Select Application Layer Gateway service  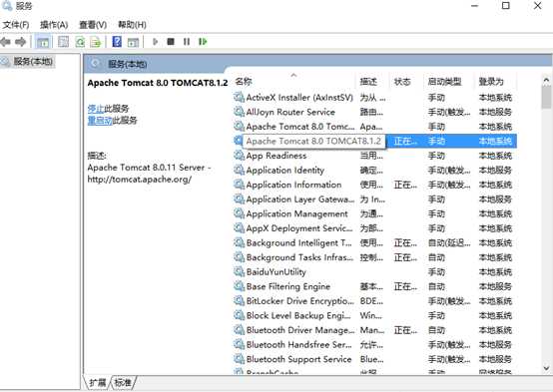[x=375, y=199]
